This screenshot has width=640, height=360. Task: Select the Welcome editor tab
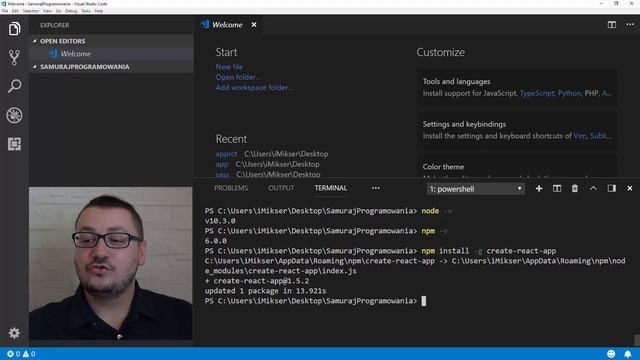click(228, 25)
